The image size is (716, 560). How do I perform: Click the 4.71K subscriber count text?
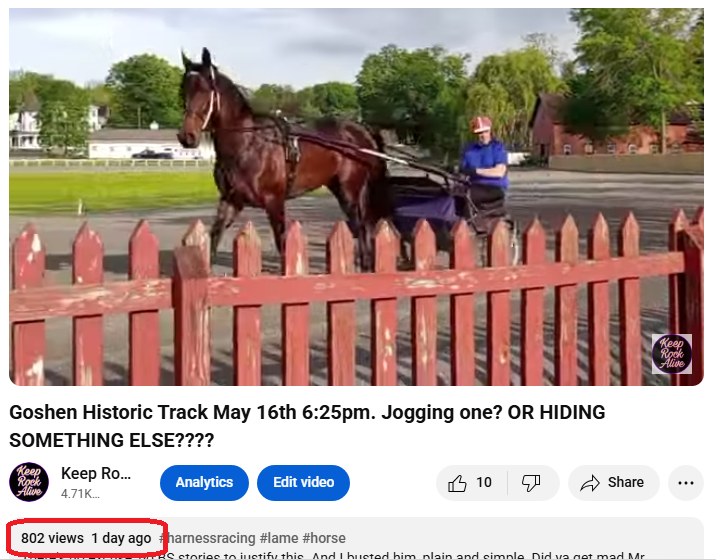80,494
